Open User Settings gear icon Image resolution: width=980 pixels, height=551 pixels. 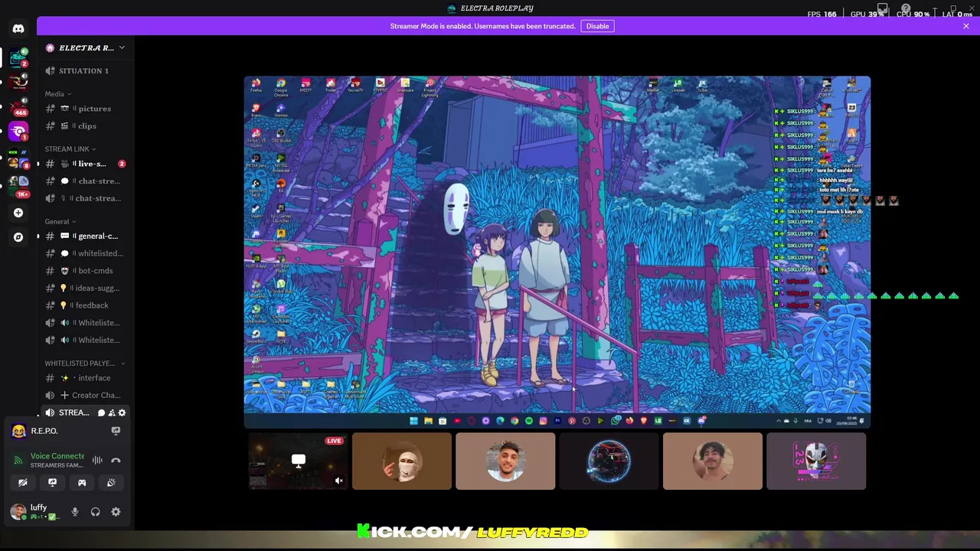pos(116,512)
